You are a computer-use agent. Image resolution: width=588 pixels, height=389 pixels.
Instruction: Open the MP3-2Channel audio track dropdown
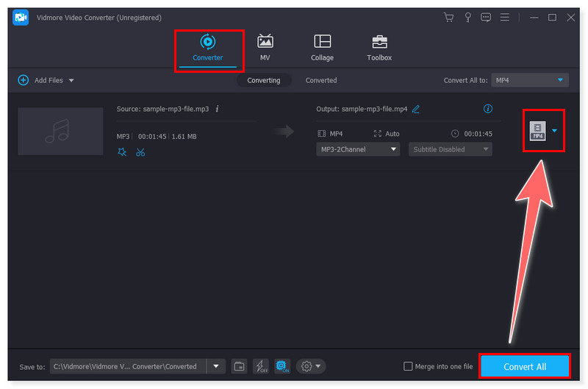click(358, 149)
